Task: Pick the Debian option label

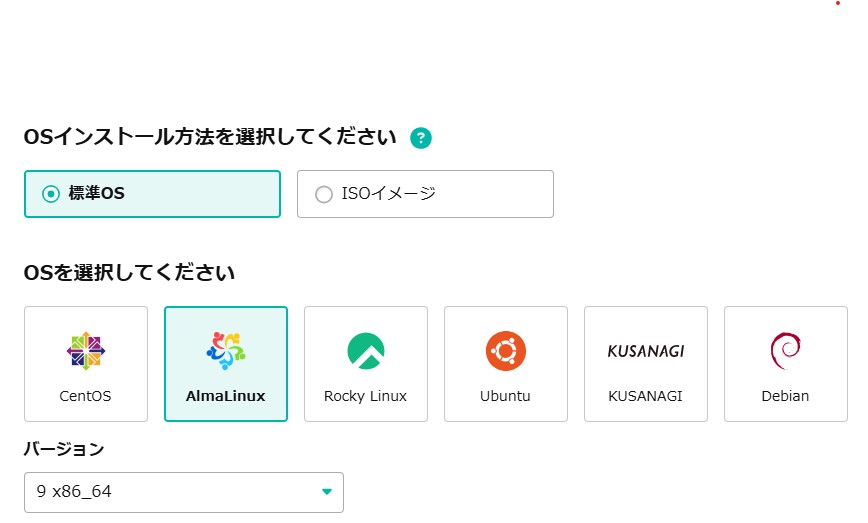Action: coord(785,396)
